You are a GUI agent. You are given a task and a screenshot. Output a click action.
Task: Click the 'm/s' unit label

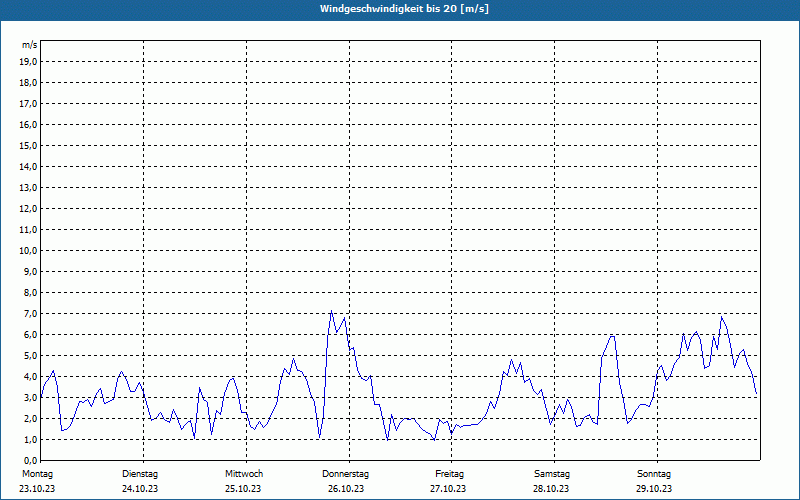coord(29,45)
